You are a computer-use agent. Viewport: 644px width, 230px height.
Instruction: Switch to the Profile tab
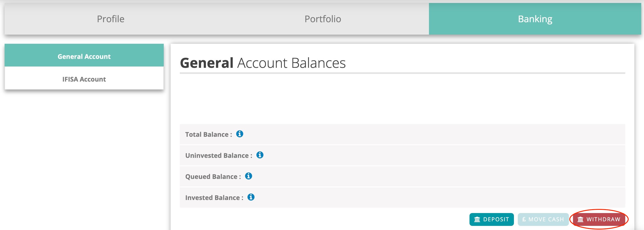110,19
